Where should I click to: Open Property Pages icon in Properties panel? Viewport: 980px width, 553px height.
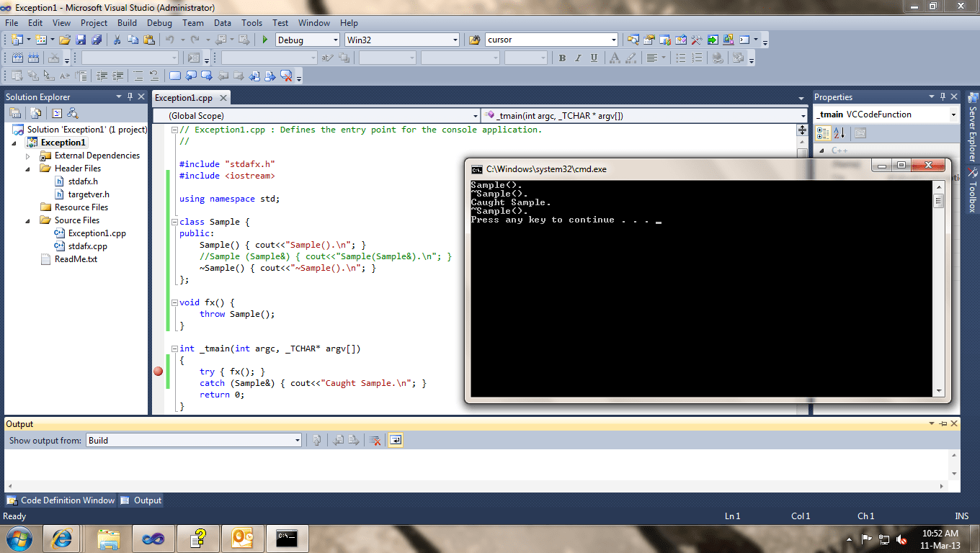[x=860, y=133]
